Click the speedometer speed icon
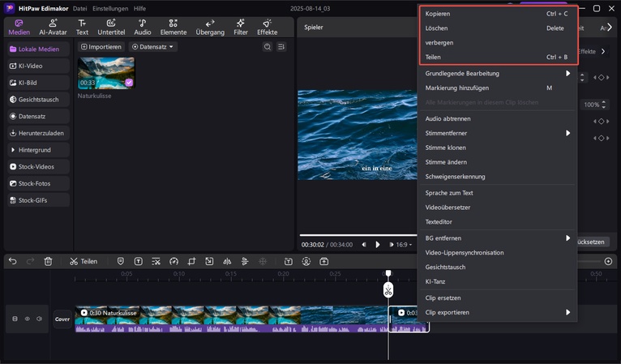621x364 pixels. [173, 261]
